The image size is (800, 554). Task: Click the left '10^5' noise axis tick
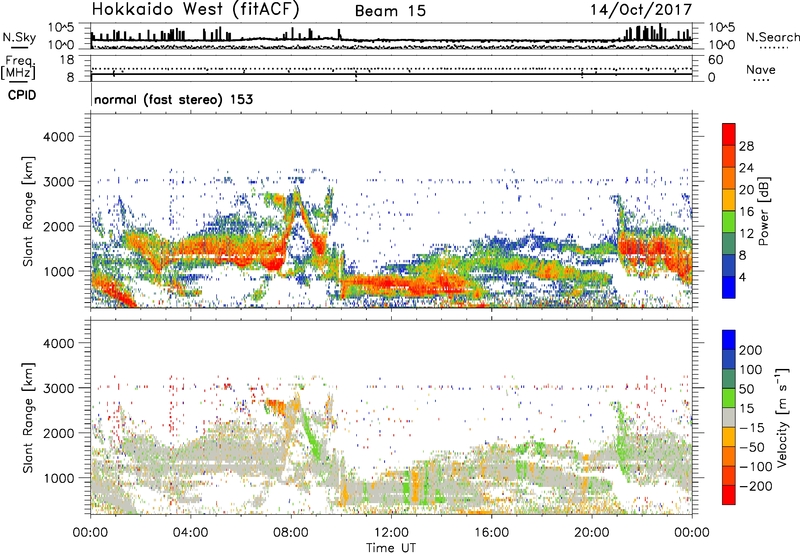tap(61, 27)
